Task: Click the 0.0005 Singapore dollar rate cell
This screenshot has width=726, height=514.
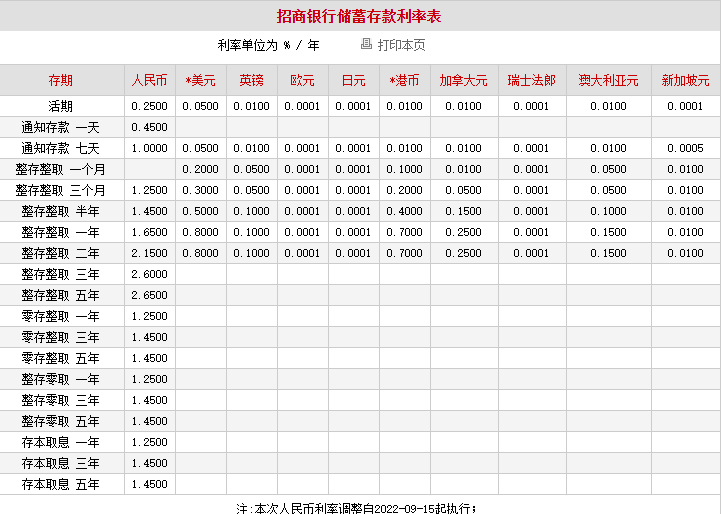Action: click(685, 148)
